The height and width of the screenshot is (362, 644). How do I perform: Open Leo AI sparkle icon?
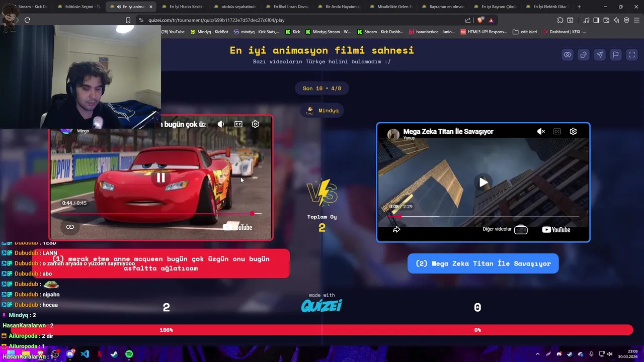616,20
